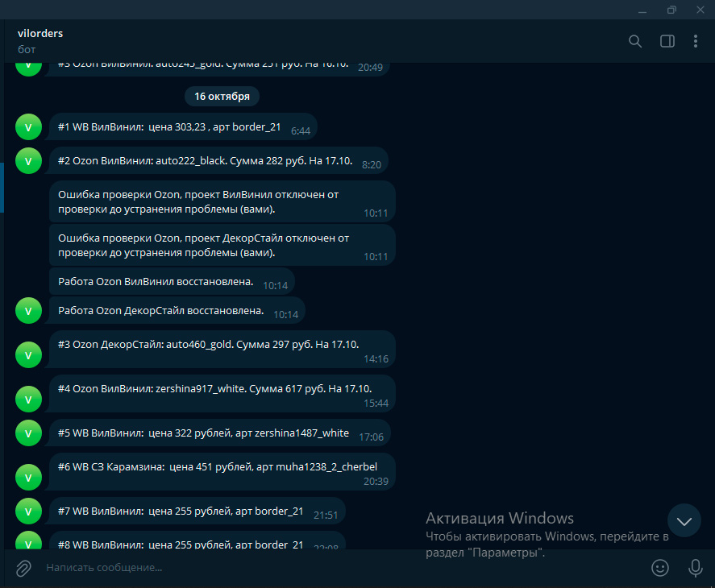Jump to latest messages with down-arrow button
The height and width of the screenshot is (588, 715).
coord(684,521)
